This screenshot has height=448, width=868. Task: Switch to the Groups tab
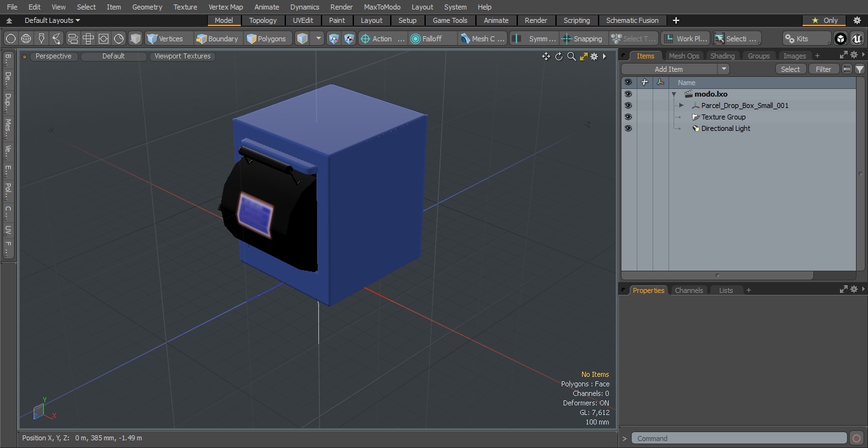pyautogui.click(x=759, y=56)
